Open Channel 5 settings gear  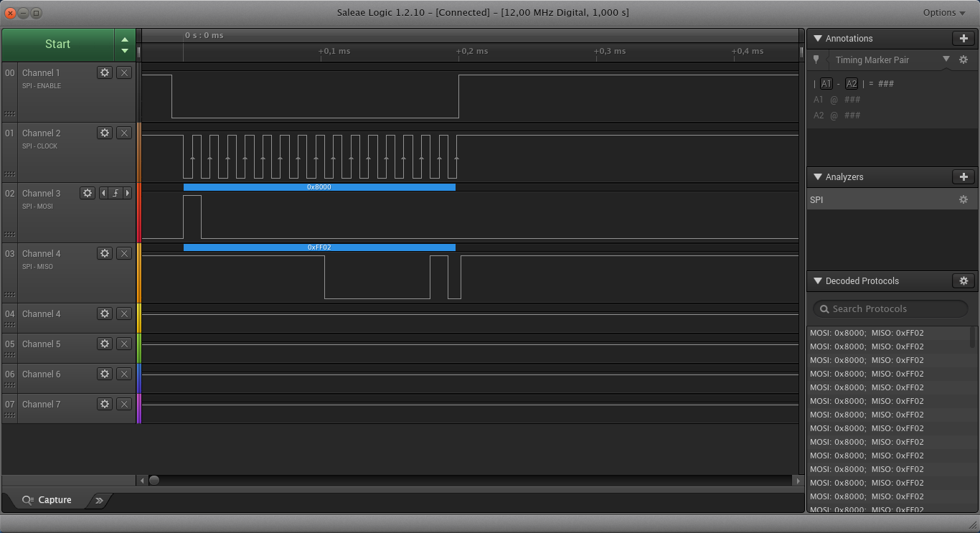click(105, 344)
